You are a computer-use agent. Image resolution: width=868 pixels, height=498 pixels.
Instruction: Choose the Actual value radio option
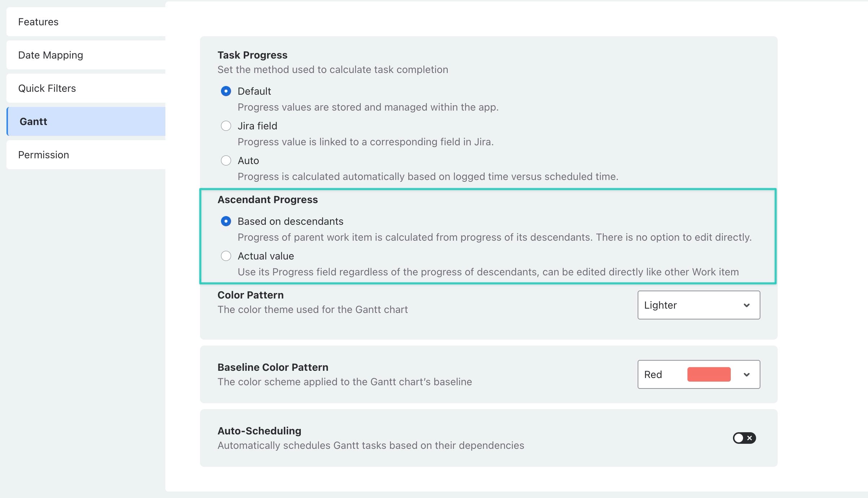(226, 256)
